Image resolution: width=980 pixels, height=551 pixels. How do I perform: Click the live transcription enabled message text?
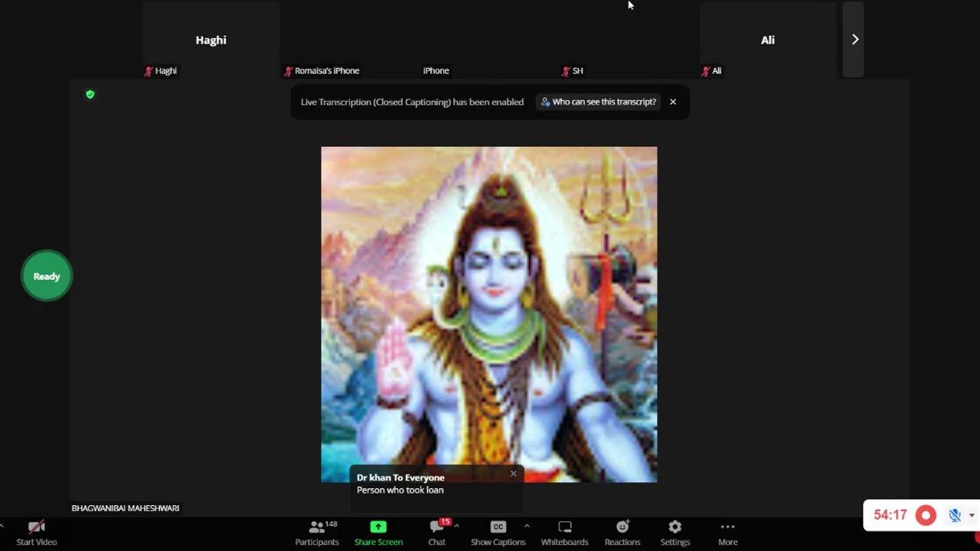coord(413,102)
